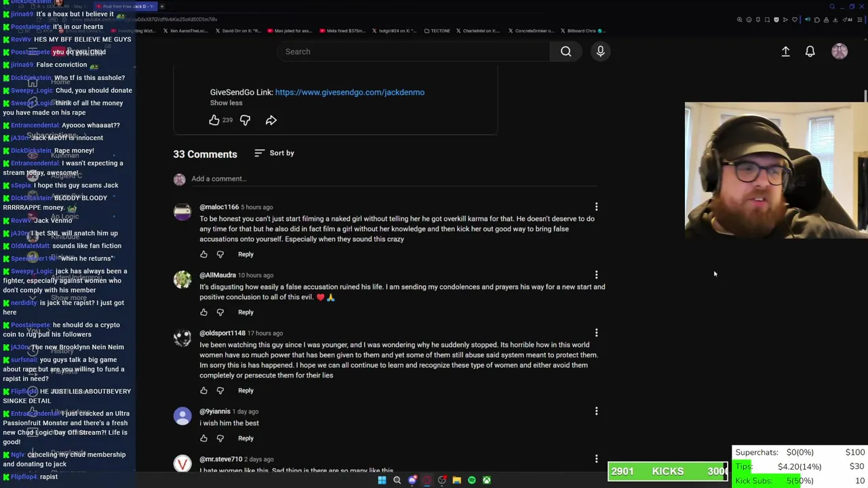Dislike the comment by @maloc1166
Viewport: 868px width, 488px height.
pos(220,254)
